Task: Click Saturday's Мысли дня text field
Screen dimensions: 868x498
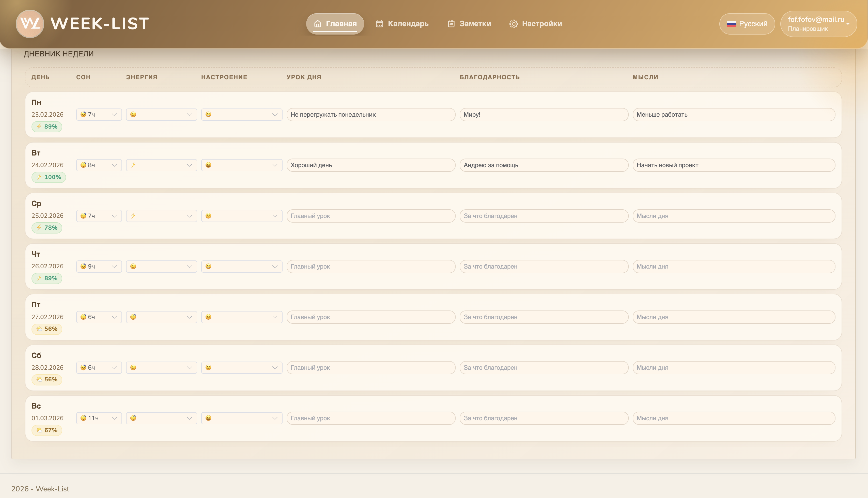Action: (734, 367)
